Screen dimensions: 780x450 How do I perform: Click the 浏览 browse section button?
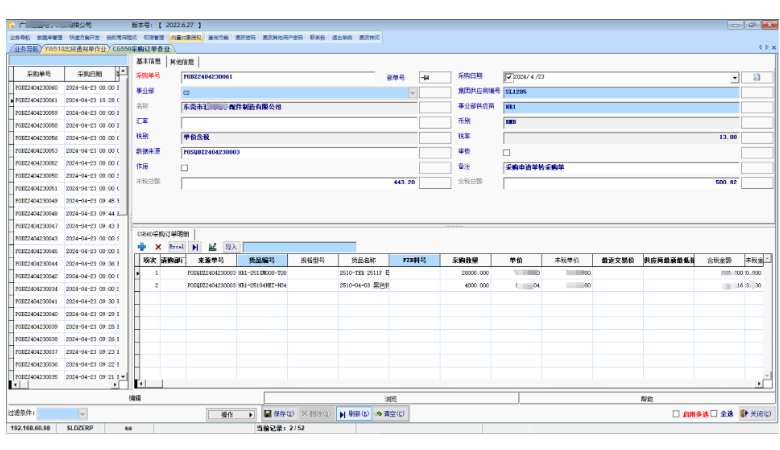tap(391, 398)
